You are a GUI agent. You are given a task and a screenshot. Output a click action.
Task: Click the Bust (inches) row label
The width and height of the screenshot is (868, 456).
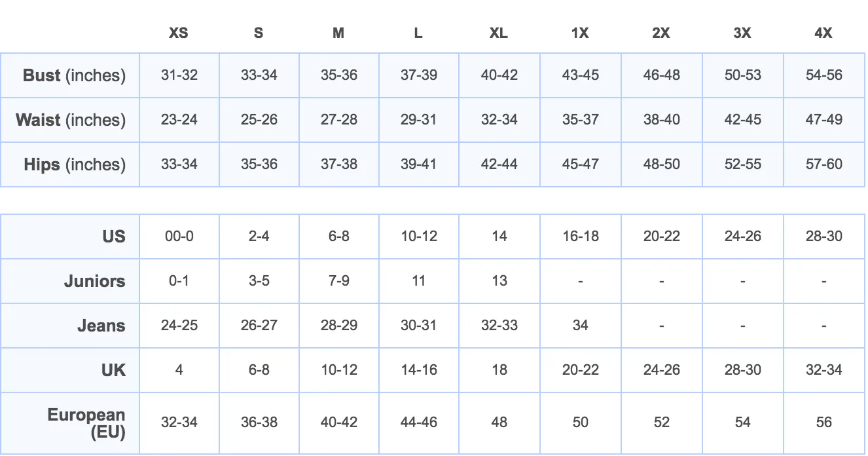pyautogui.click(x=74, y=75)
